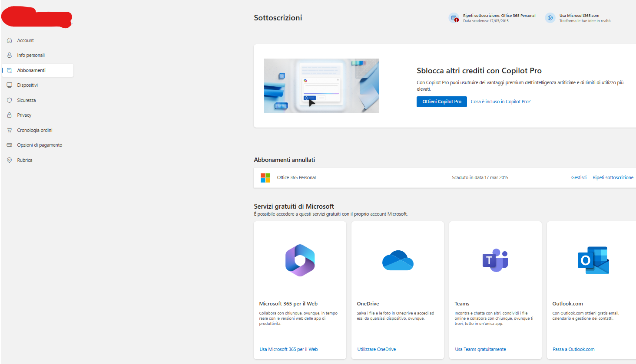Click the OneDrive card title
Viewport: 636px width, 364px height.
(x=368, y=304)
